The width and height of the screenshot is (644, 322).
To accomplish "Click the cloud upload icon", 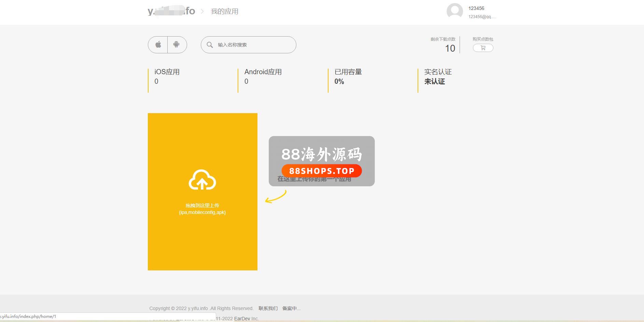I will [202, 180].
